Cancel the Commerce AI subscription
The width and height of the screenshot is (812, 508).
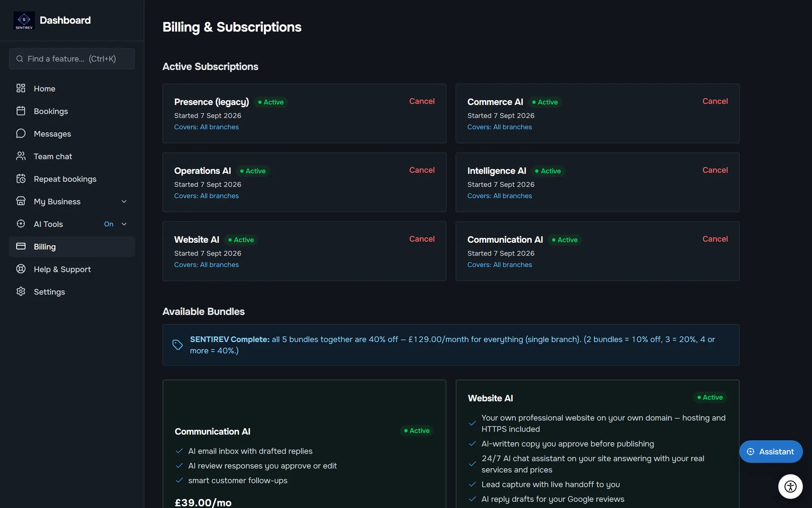tap(715, 101)
